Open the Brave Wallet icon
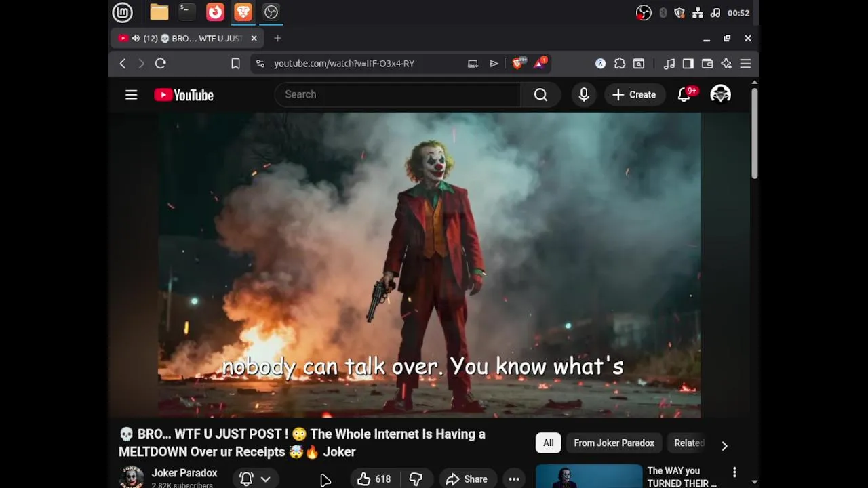This screenshot has height=488, width=868. click(x=707, y=64)
